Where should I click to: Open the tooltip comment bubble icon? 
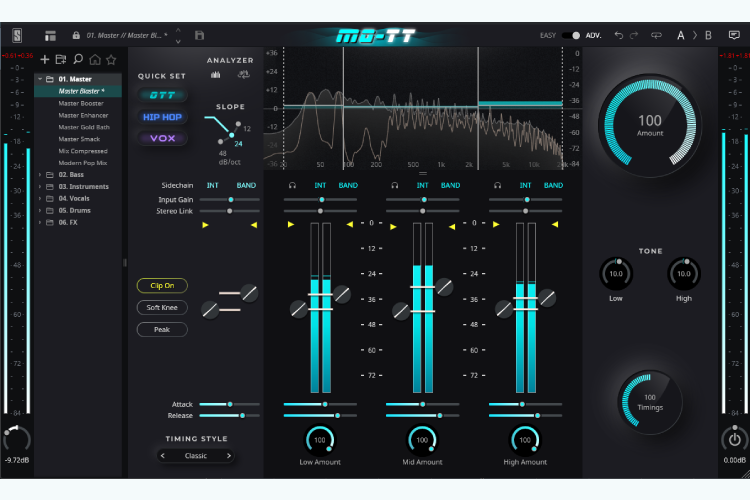(x=734, y=35)
